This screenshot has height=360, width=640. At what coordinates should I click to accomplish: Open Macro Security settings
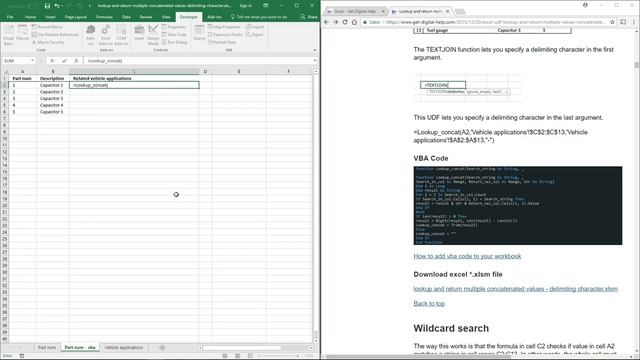(48, 42)
